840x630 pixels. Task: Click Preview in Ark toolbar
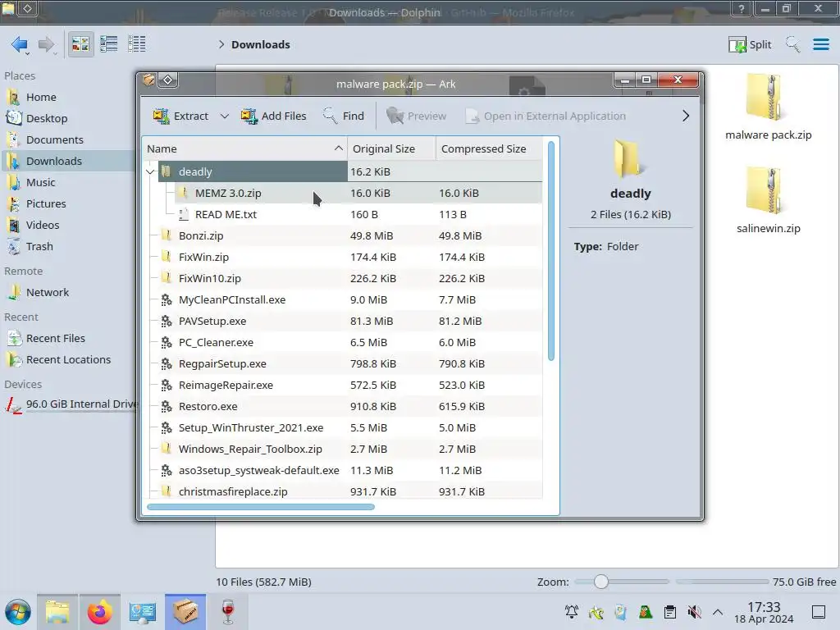click(x=416, y=116)
